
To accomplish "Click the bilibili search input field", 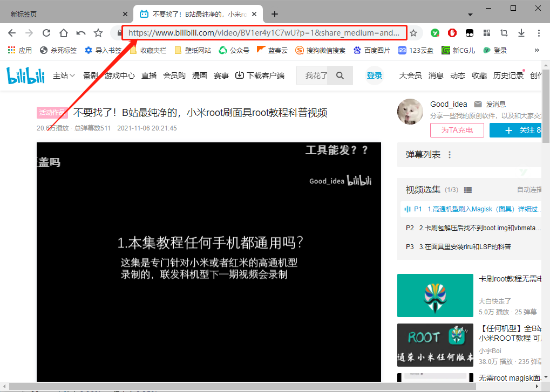I will tap(312, 75).
